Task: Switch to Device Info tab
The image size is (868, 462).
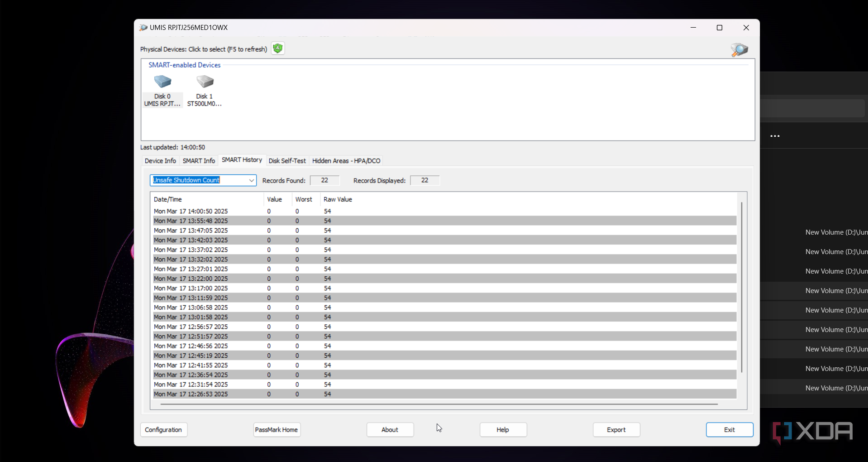Action: 160,161
